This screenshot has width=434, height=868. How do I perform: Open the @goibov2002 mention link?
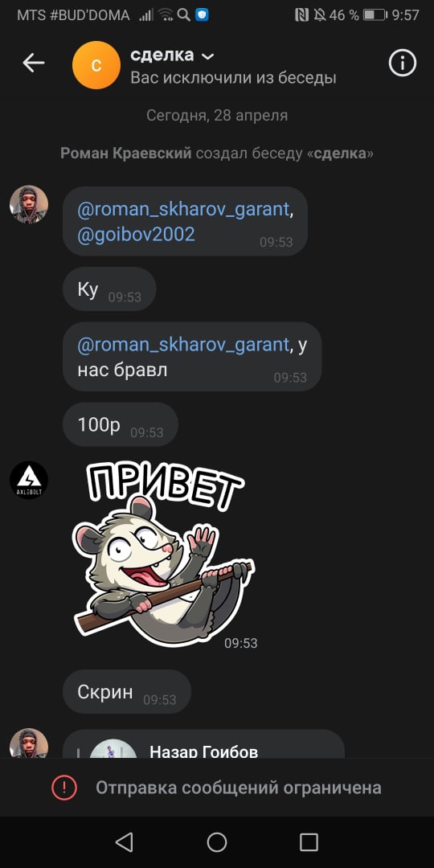point(136,235)
